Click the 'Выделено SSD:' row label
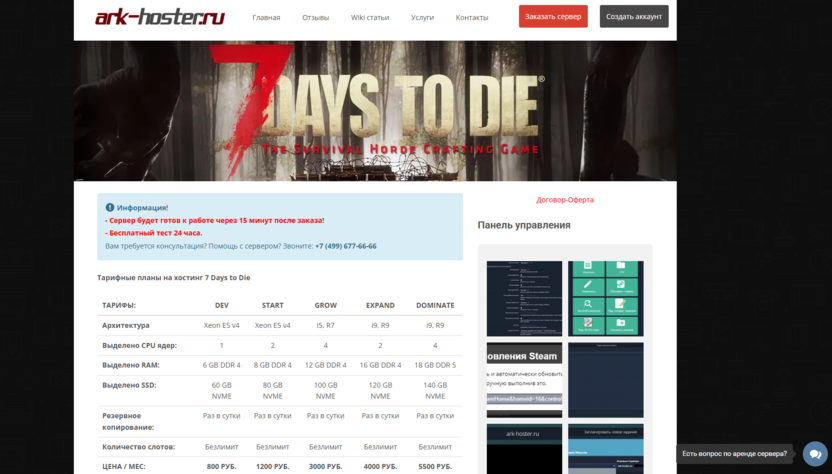Viewport: 832px width, 474px height. tap(129, 385)
